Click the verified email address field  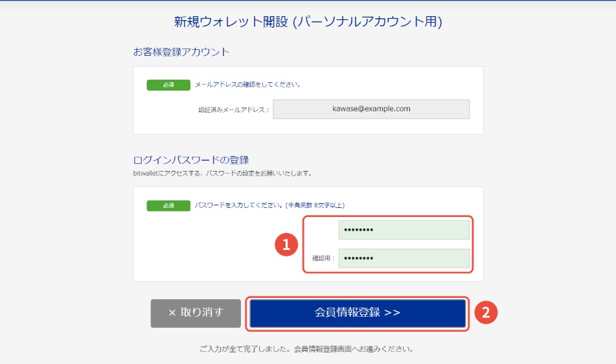tap(371, 109)
